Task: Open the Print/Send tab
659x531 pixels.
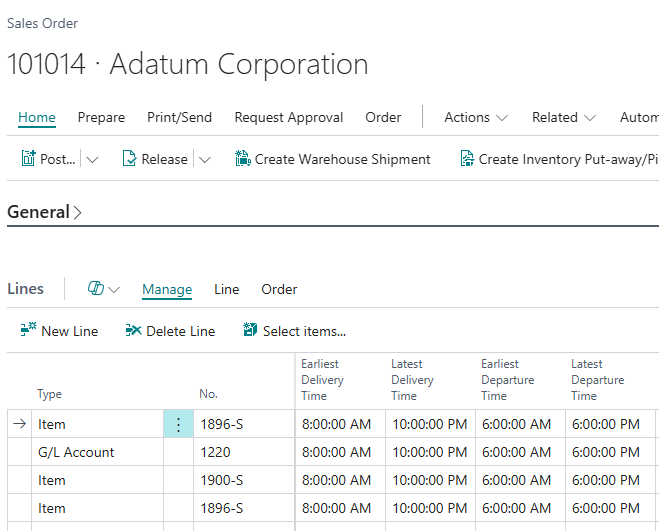Action: (179, 117)
